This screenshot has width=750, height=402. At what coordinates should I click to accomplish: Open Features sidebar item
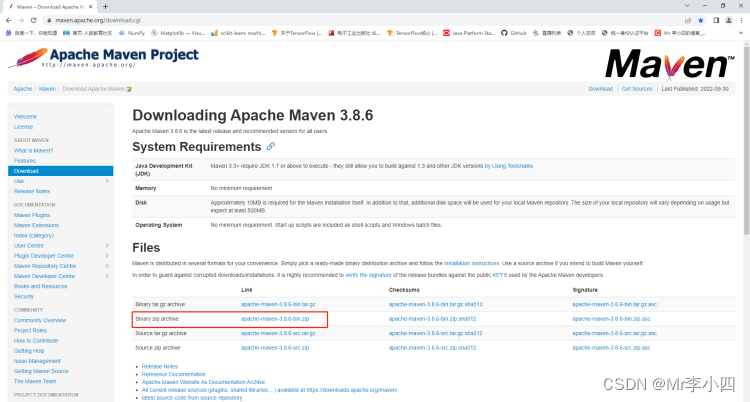(x=25, y=161)
